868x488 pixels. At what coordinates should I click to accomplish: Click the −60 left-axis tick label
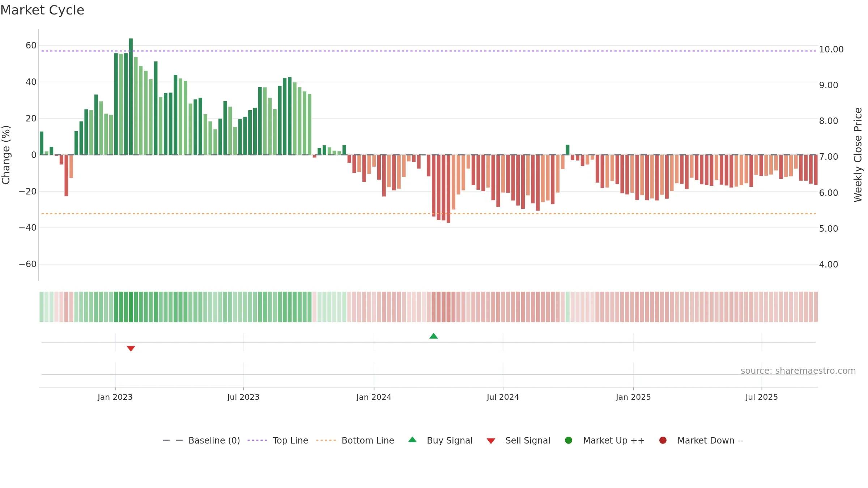(x=28, y=264)
